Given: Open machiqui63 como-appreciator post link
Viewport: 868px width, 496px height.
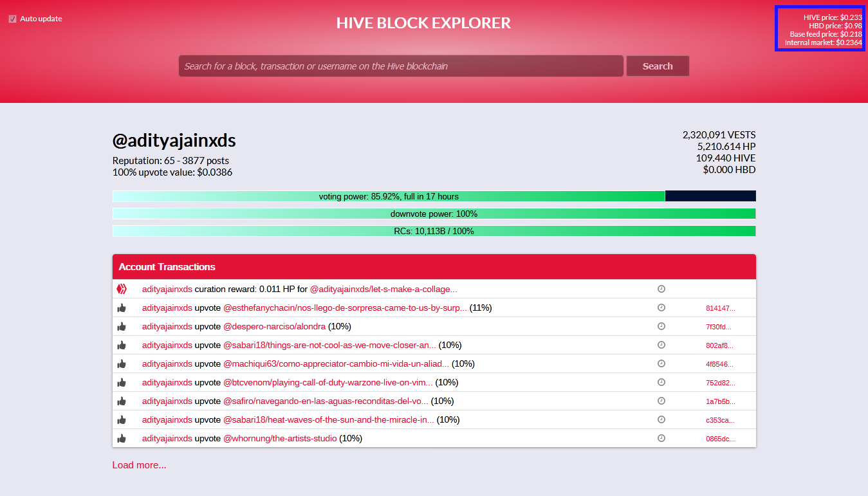Looking at the screenshot, I should [x=336, y=364].
